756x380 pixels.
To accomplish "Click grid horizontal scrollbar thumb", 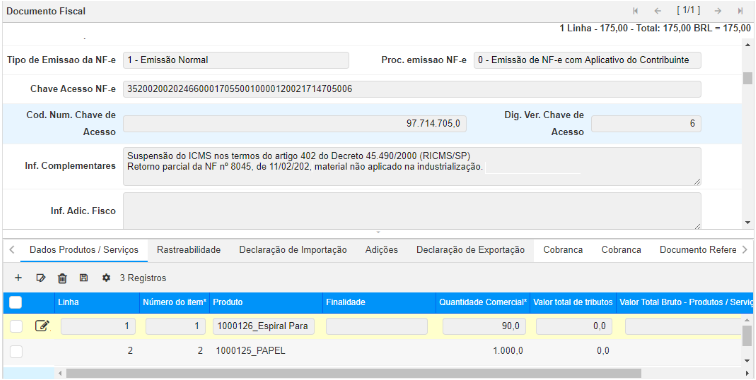I will tap(353, 373).
